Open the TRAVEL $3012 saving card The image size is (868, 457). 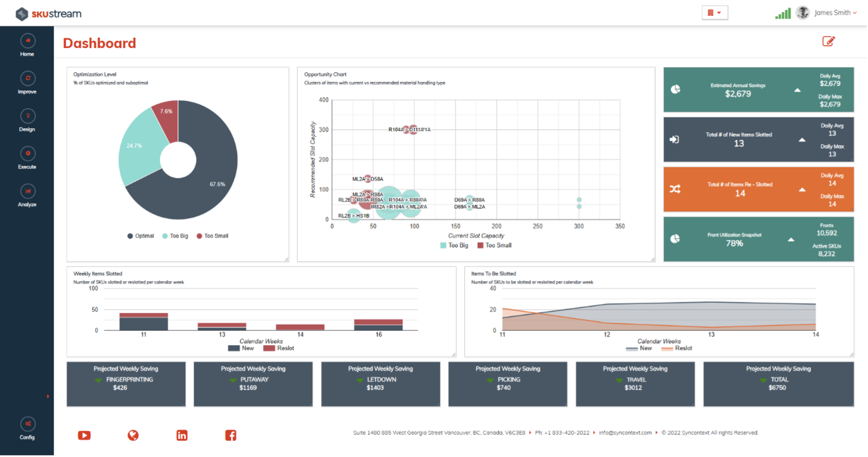(x=635, y=384)
